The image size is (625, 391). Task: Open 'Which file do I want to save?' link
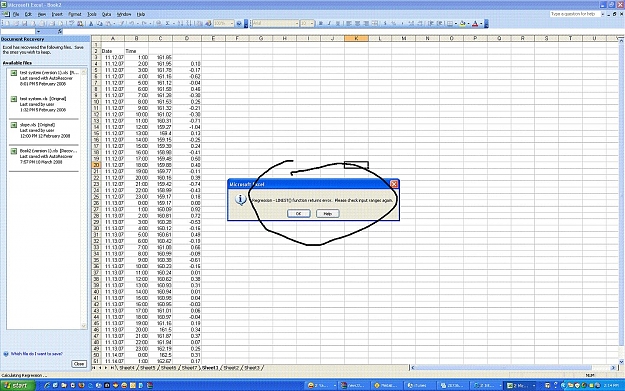pyautogui.click(x=36, y=354)
